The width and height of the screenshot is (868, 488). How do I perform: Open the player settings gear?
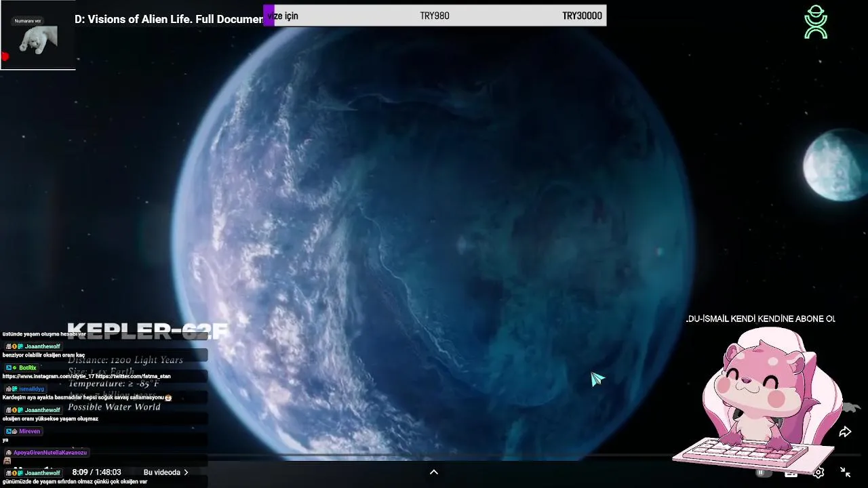[x=818, y=472]
